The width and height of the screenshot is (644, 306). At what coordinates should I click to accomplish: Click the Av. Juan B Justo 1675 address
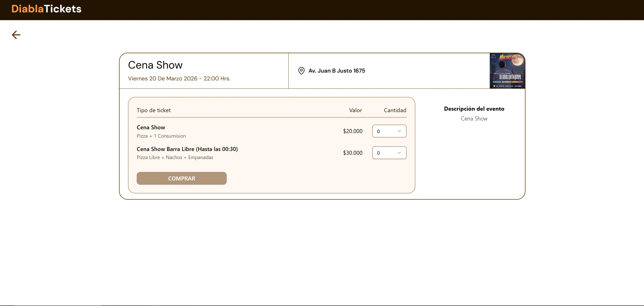[x=336, y=71]
